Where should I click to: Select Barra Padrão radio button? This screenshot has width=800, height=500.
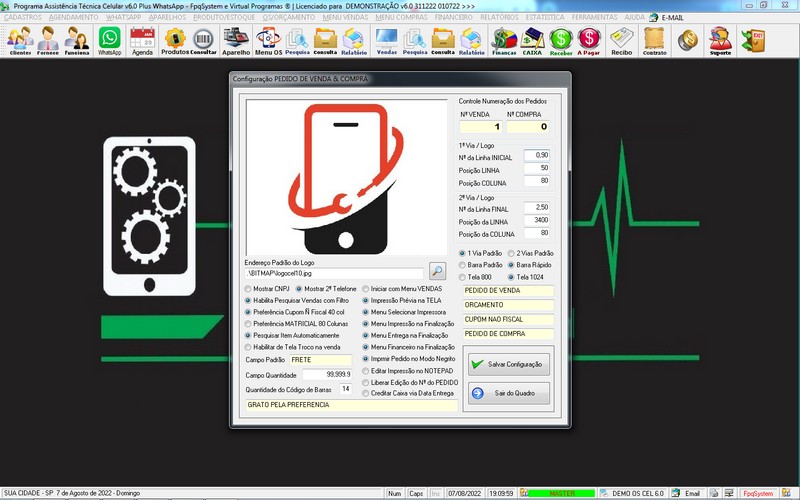click(481, 265)
